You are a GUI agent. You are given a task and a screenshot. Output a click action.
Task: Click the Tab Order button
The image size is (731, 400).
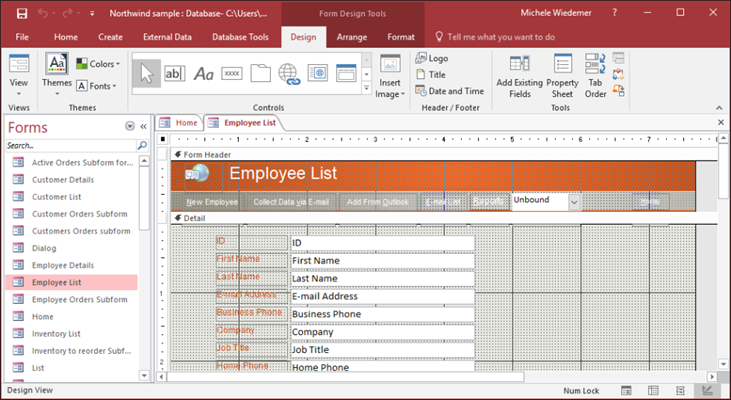coord(595,76)
